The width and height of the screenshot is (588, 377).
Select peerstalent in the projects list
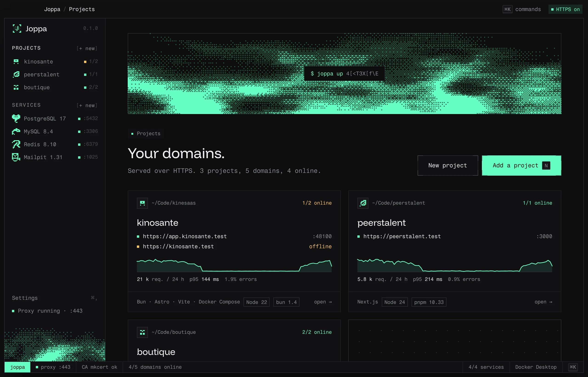(x=55, y=74)
